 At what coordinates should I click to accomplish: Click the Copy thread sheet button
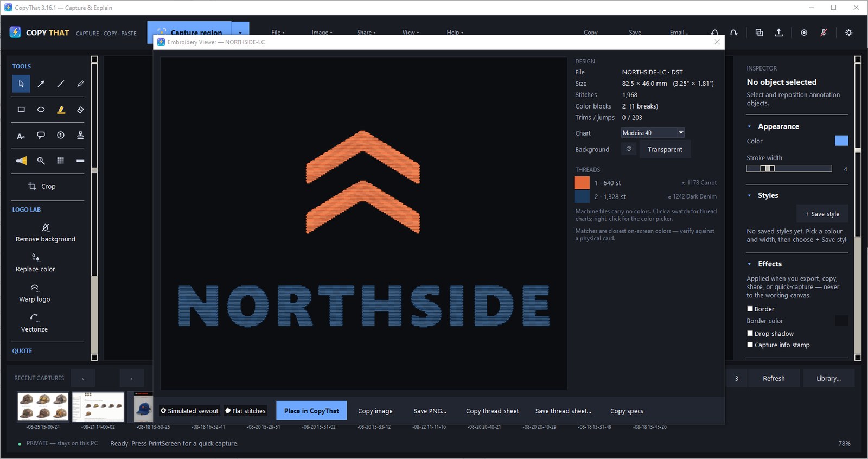pos(492,411)
